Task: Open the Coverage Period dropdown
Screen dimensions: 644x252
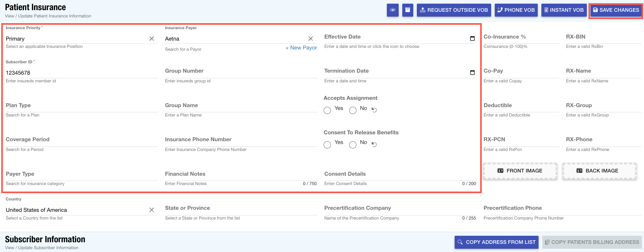Action: [81, 140]
